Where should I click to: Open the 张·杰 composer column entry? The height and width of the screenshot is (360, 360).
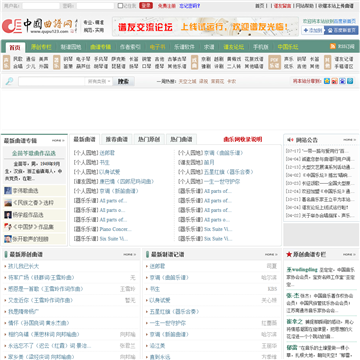(x=293, y=295)
